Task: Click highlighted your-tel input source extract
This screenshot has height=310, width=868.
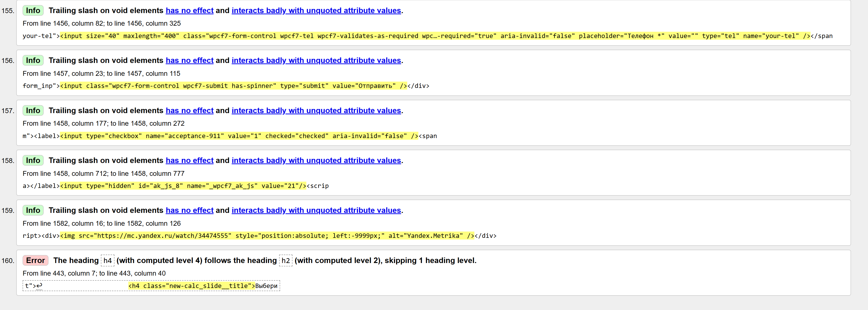Action: [435, 36]
